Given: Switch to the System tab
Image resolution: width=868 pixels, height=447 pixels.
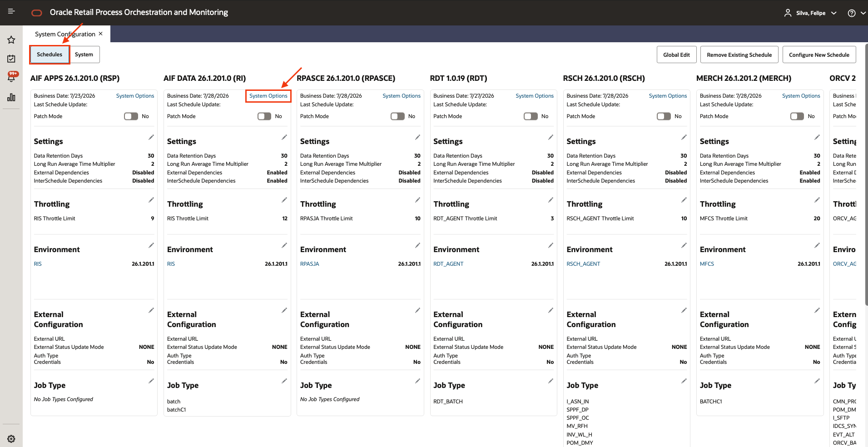Looking at the screenshot, I should click(84, 55).
